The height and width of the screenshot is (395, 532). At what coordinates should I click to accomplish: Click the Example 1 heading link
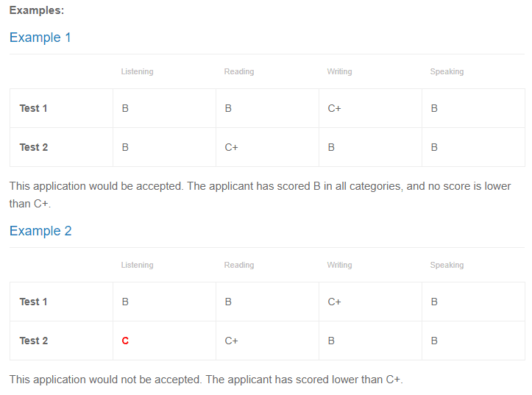click(40, 38)
